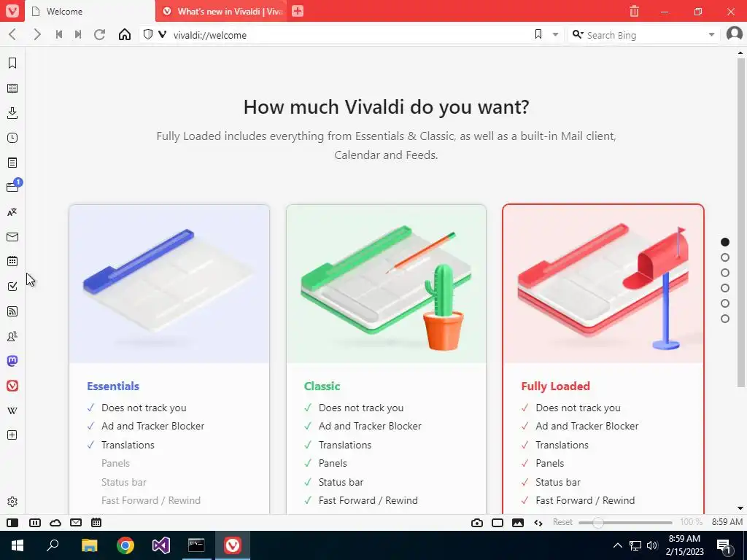The height and width of the screenshot is (560, 747).
Task: Open the Feeds panel
Action: (x=12, y=311)
